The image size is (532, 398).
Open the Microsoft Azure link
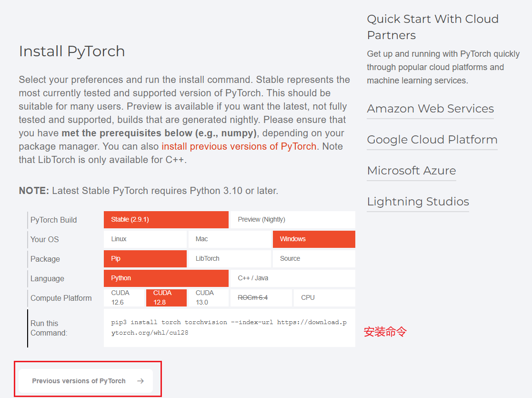coord(412,171)
